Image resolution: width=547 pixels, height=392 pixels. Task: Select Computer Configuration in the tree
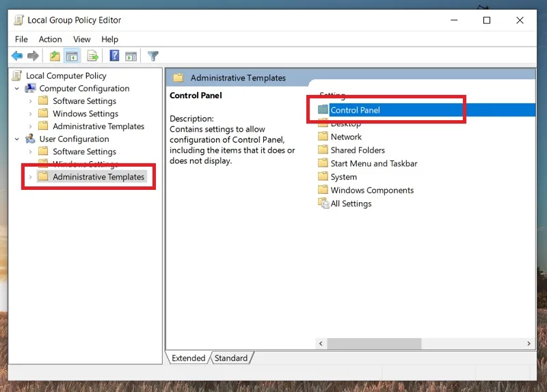point(84,88)
